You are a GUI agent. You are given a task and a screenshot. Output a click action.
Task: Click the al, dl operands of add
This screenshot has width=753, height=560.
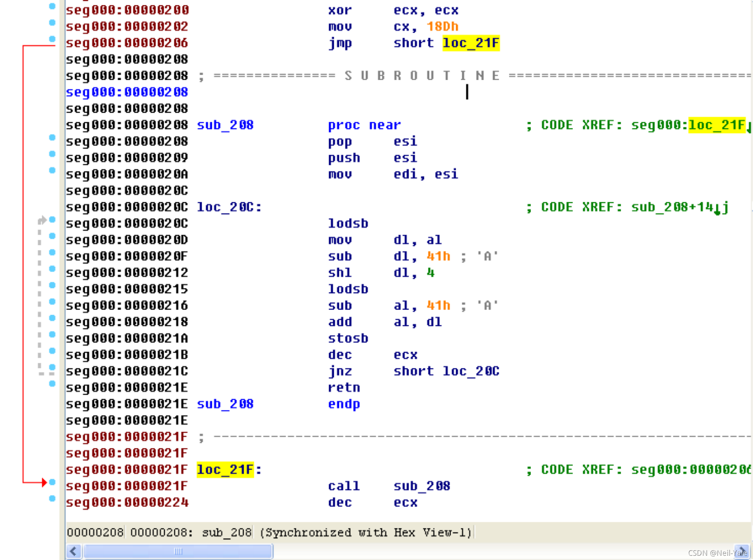[x=418, y=322]
